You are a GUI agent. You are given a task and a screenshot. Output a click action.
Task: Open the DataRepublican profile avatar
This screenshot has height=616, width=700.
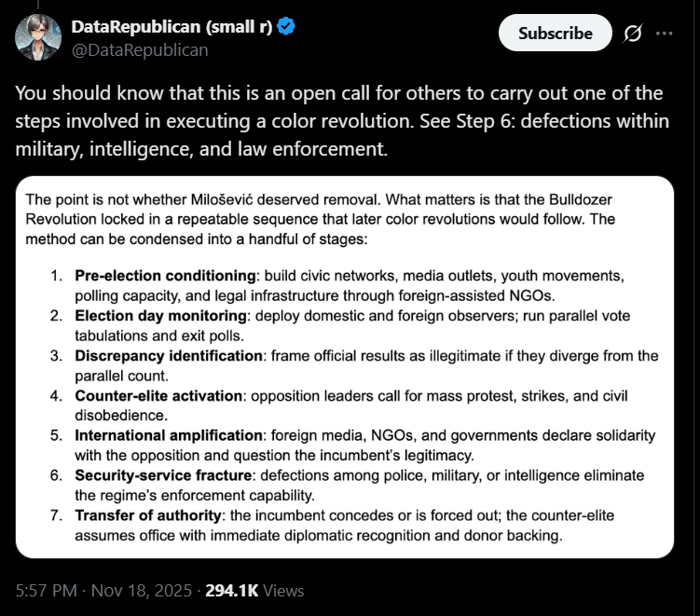click(x=38, y=37)
